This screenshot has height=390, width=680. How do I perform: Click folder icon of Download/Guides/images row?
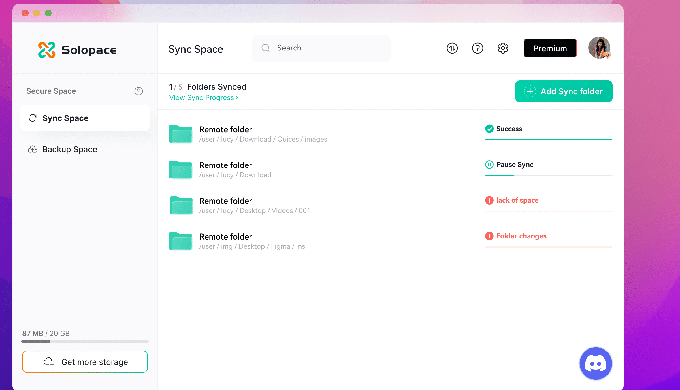tap(180, 134)
